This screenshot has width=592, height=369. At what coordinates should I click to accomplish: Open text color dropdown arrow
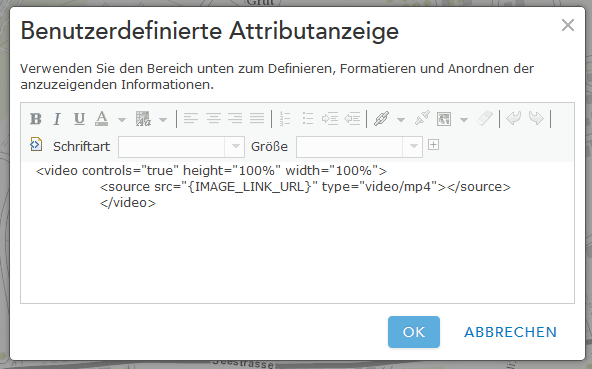click(x=122, y=120)
